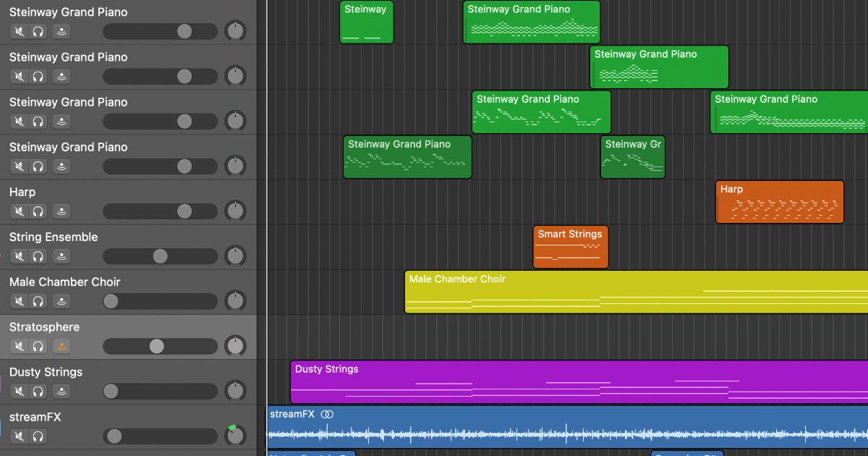Click the streamFX pan knob
868x456 pixels.
click(x=236, y=436)
